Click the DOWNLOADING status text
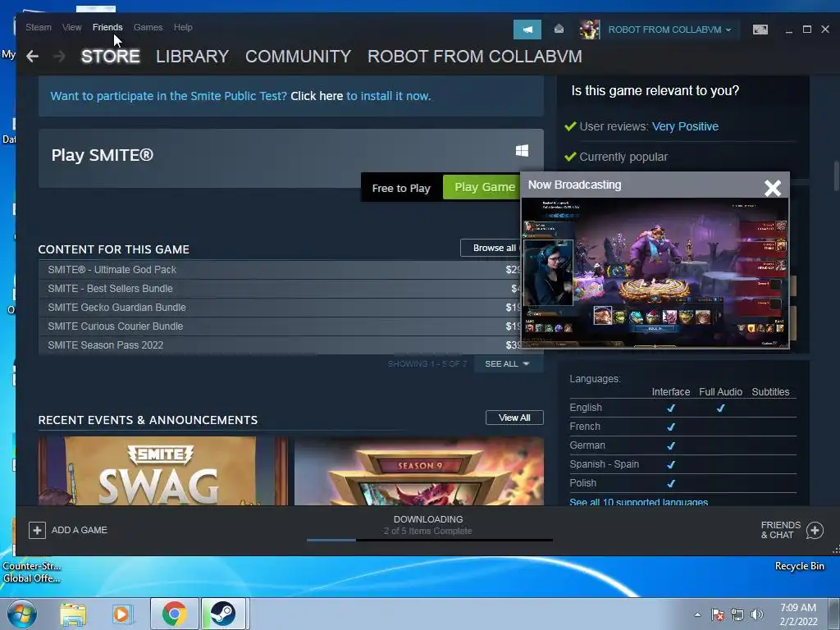Viewport: 840px width, 630px height. (428, 519)
